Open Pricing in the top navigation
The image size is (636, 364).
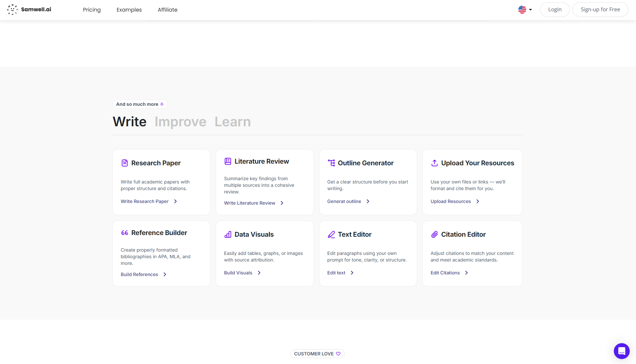pos(92,10)
